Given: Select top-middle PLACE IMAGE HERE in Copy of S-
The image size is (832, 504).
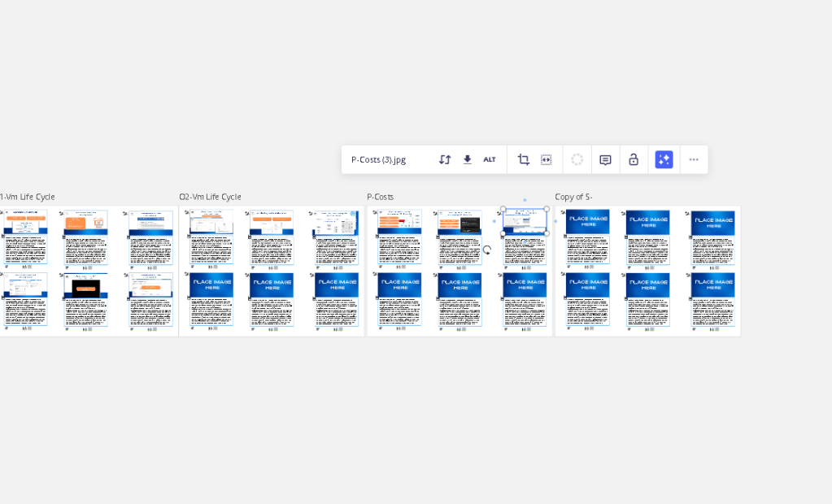Looking at the screenshot, I should point(648,222).
